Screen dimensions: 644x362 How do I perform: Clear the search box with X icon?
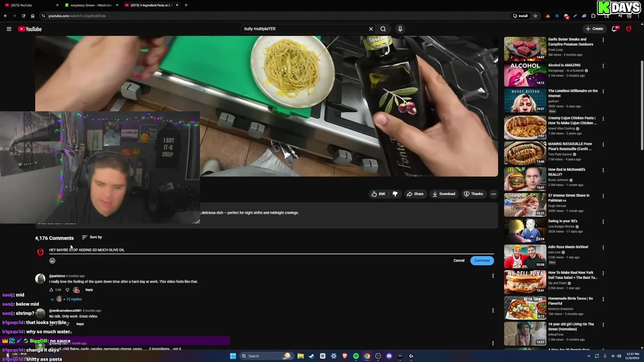click(371, 29)
